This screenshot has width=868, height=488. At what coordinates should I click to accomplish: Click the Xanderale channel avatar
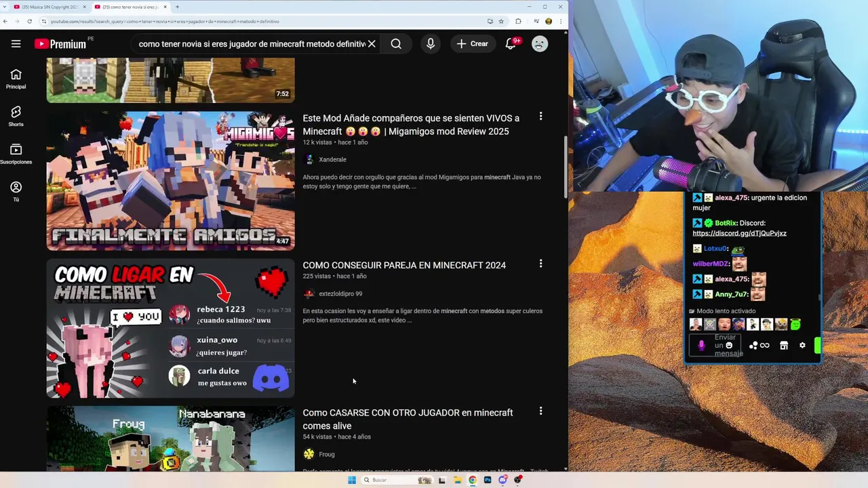pos(309,159)
